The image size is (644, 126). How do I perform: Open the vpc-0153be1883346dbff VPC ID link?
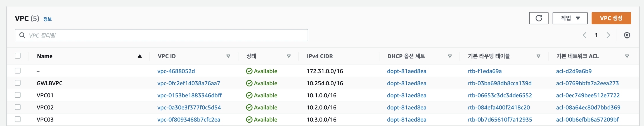(x=190, y=95)
